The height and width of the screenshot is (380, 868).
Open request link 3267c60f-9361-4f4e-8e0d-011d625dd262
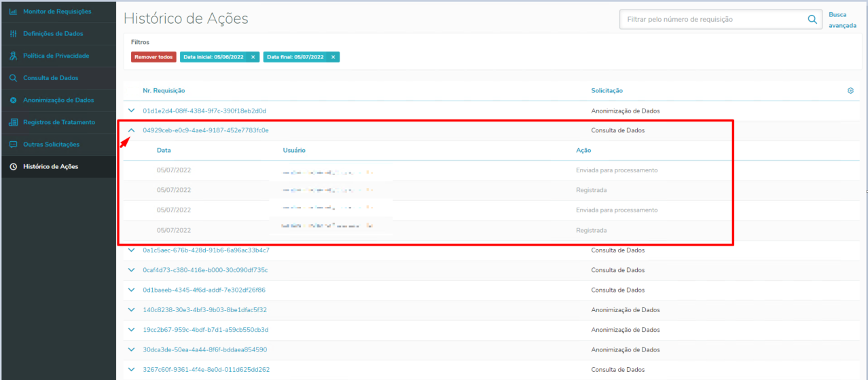[206, 370]
